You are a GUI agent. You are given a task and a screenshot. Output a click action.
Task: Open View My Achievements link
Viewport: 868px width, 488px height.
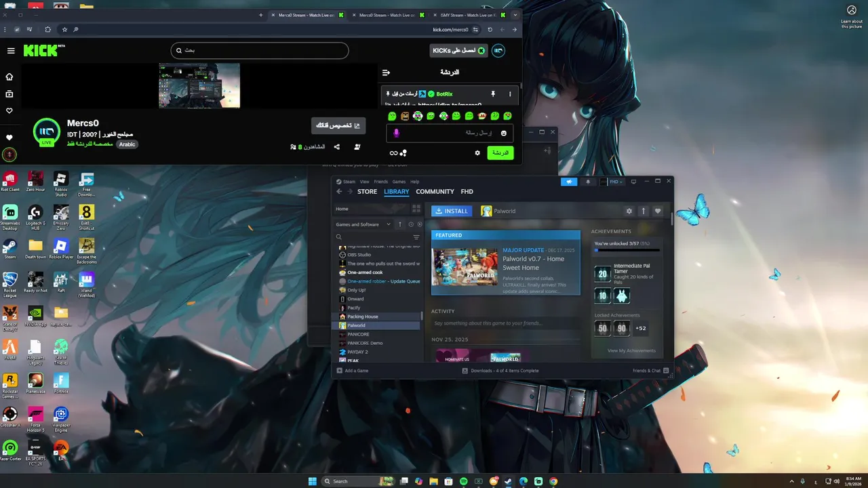pyautogui.click(x=631, y=350)
